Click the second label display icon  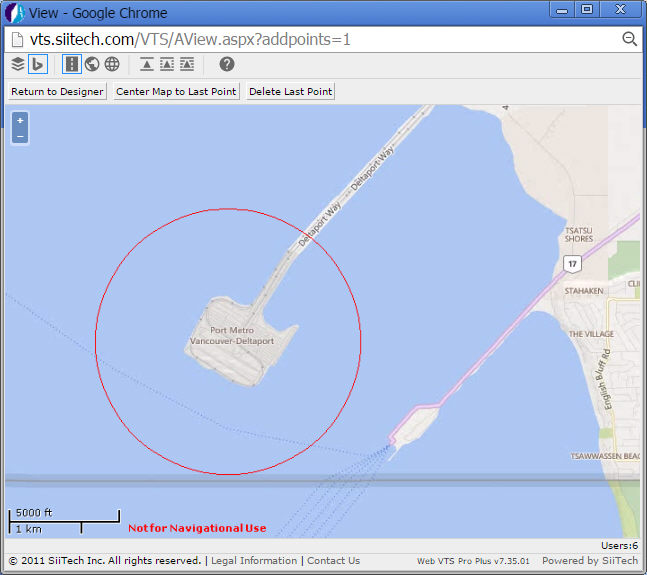(x=167, y=64)
